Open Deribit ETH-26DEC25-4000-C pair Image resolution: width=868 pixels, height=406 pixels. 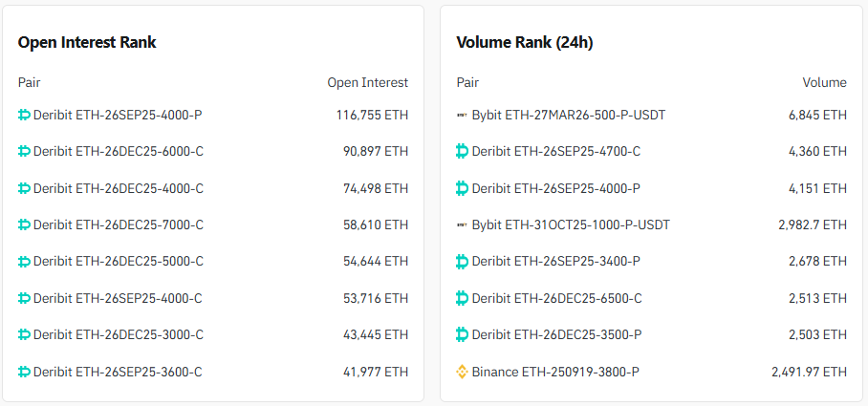119,188
